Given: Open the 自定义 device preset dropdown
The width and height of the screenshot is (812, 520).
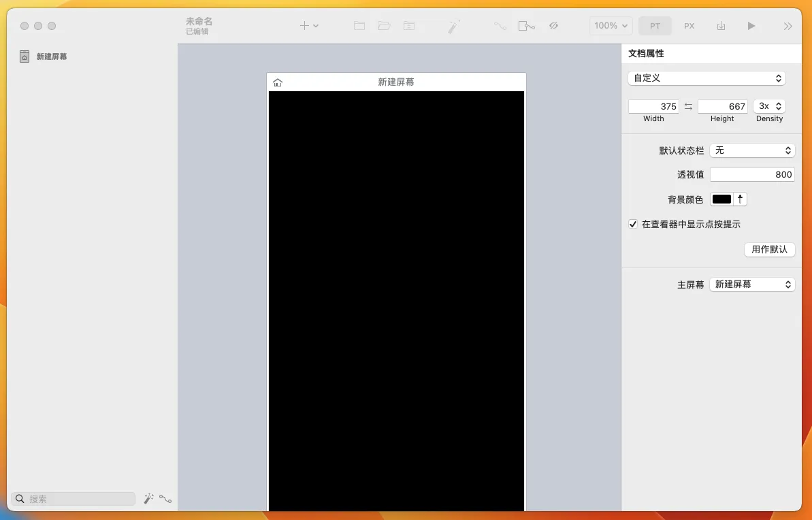Looking at the screenshot, I should tap(707, 78).
